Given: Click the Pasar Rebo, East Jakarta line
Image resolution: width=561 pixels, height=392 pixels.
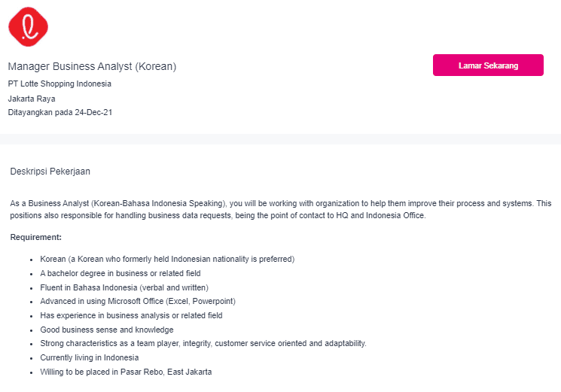Looking at the screenshot, I should point(126,372).
